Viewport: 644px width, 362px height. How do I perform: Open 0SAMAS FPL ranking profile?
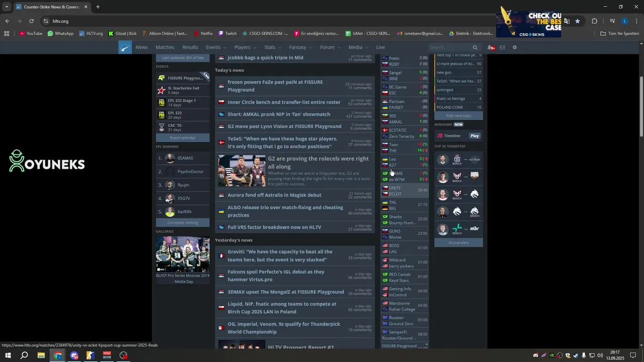coord(183,158)
